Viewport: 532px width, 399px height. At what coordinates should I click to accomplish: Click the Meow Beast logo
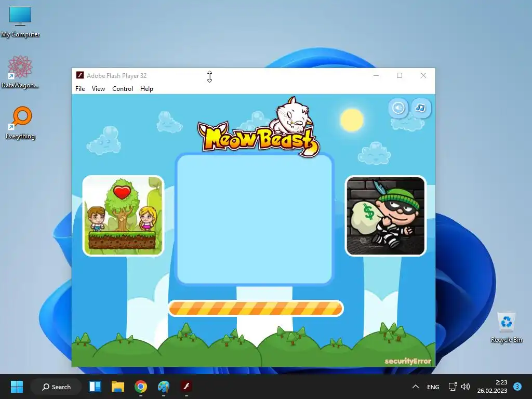tap(259, 128)
